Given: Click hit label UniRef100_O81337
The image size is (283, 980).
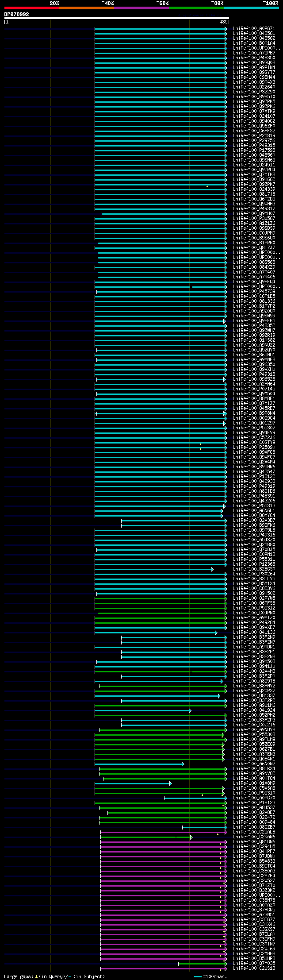Looking at the screenshot, I should tap(254, 695).
